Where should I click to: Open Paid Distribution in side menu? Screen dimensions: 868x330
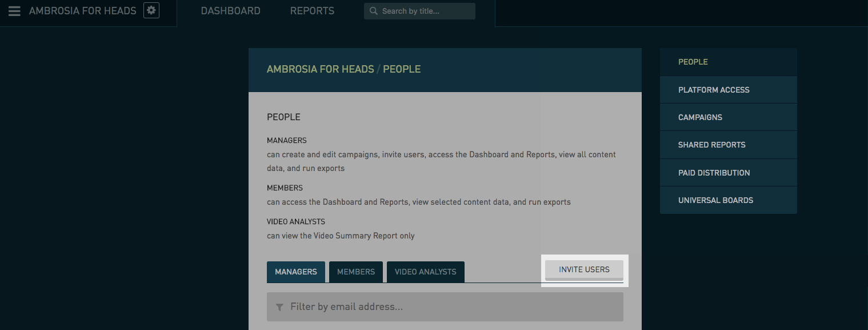[729, 173]
